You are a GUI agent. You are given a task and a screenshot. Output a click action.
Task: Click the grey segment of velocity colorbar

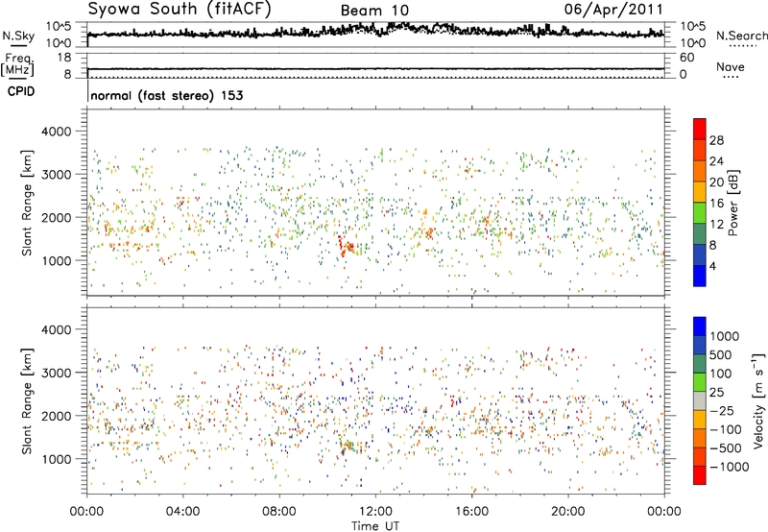pyautogui.click(x=700, y=401)
